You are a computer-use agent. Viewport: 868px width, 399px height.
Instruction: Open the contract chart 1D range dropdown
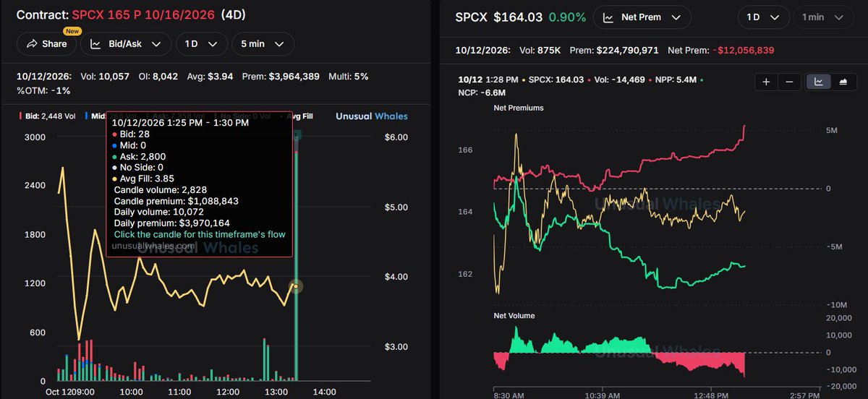200,43
